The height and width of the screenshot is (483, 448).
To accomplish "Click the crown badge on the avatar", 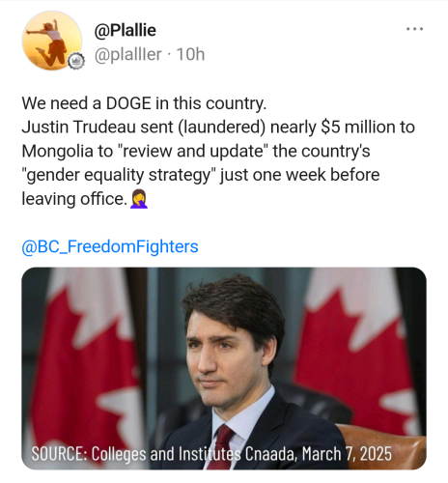I will click(x=76, y=61).
